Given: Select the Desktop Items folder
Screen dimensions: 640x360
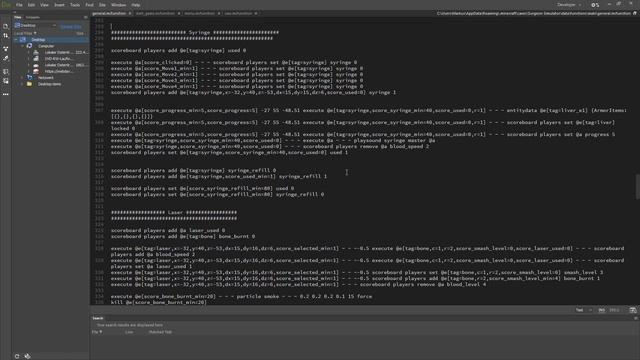Looking at the screenshot, I should pyautogui.click(x=49, y=84).
